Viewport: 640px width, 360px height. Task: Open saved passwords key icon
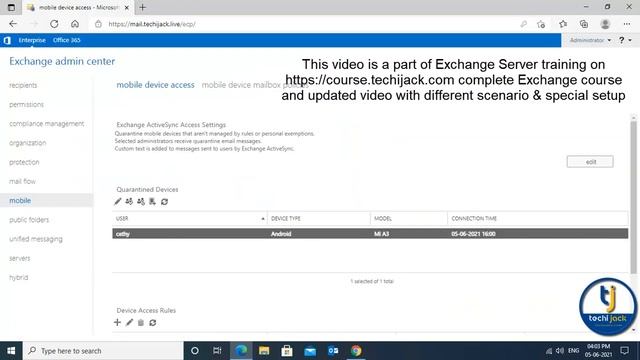(524, 24)
